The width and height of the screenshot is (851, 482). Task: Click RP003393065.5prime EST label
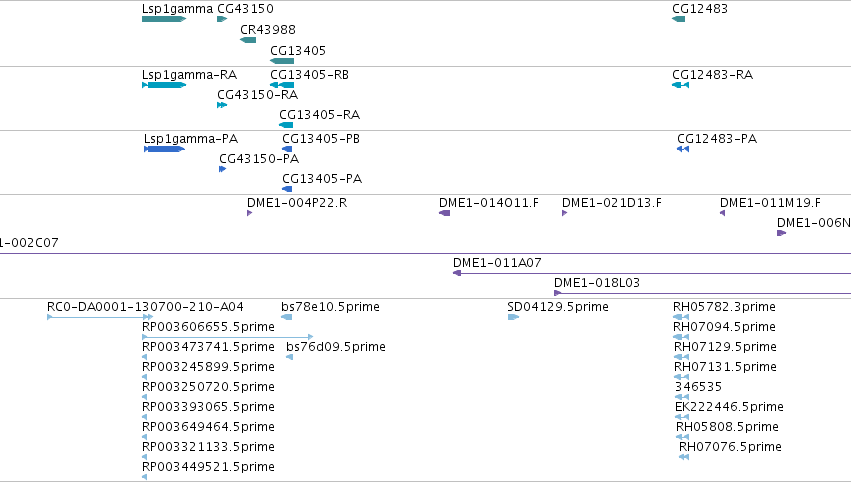click(x=208, y=407)
